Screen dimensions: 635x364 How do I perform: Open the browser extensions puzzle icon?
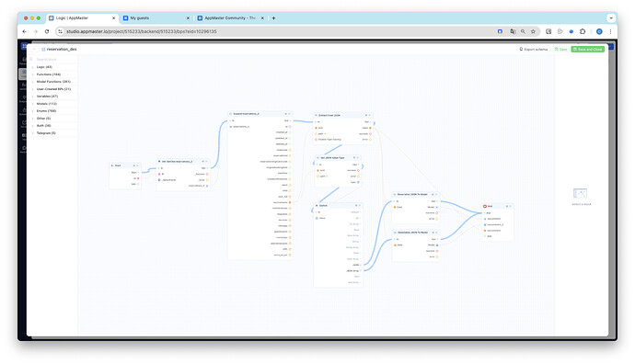[x=583, y=31]
